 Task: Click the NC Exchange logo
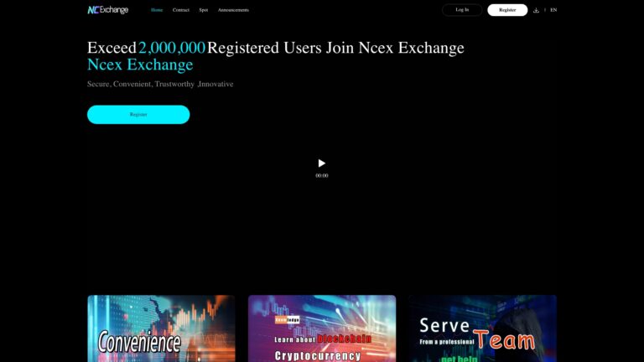(107, 10)
